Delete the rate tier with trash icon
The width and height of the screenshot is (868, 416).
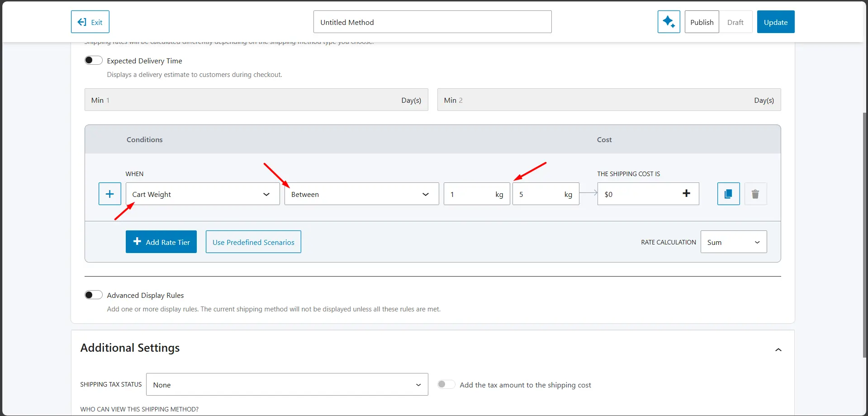click(755, 194)
